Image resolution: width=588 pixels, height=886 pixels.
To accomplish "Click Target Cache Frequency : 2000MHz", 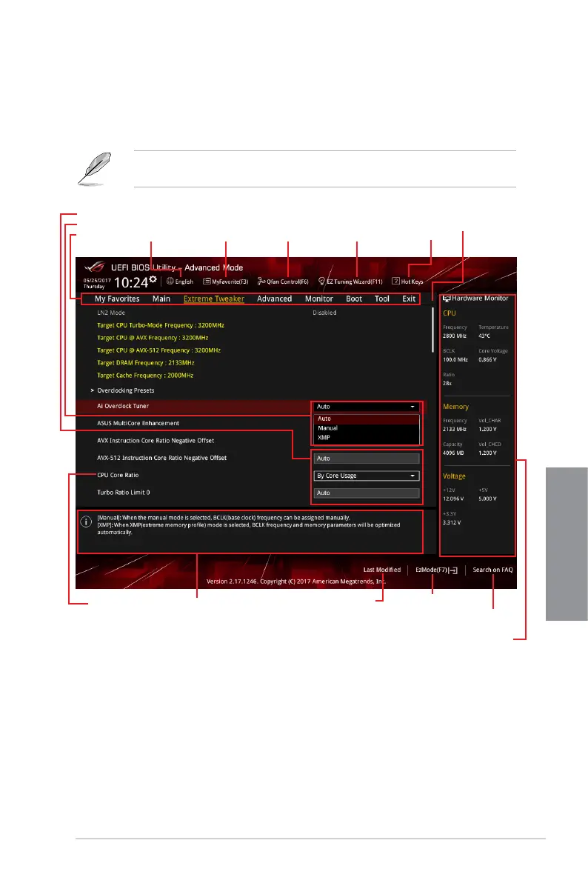I will click(145, 375).
